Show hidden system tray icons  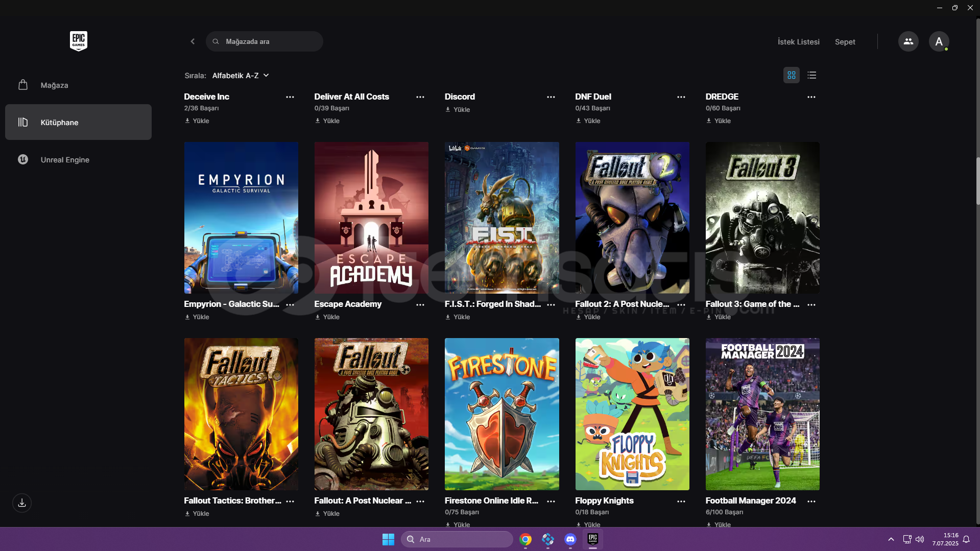point(891,539)
